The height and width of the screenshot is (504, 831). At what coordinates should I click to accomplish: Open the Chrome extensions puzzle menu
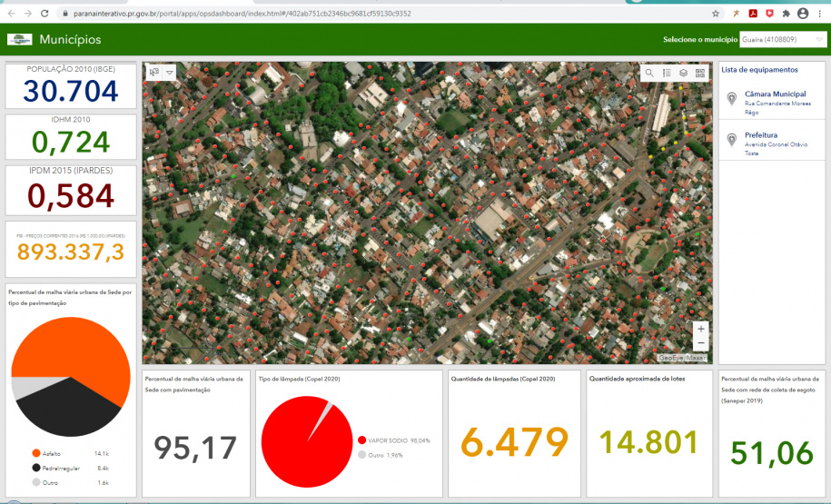tap(786, 14)
